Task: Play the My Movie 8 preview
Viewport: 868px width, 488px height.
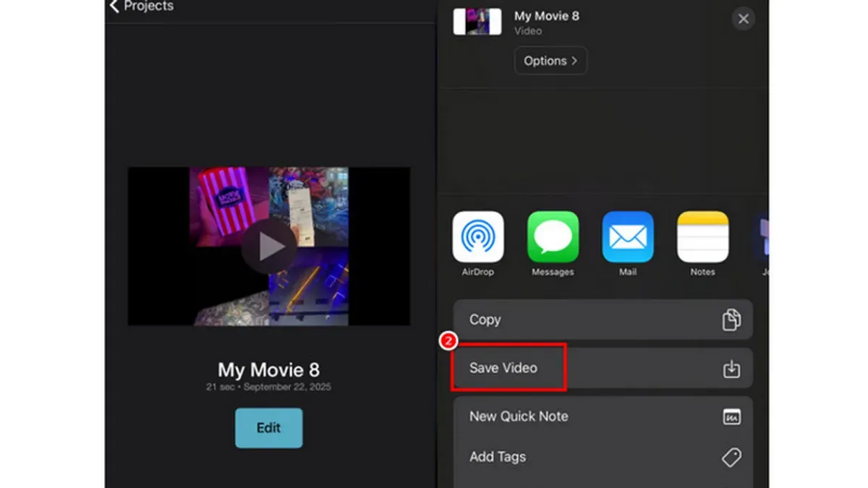Action: [269, 247]
